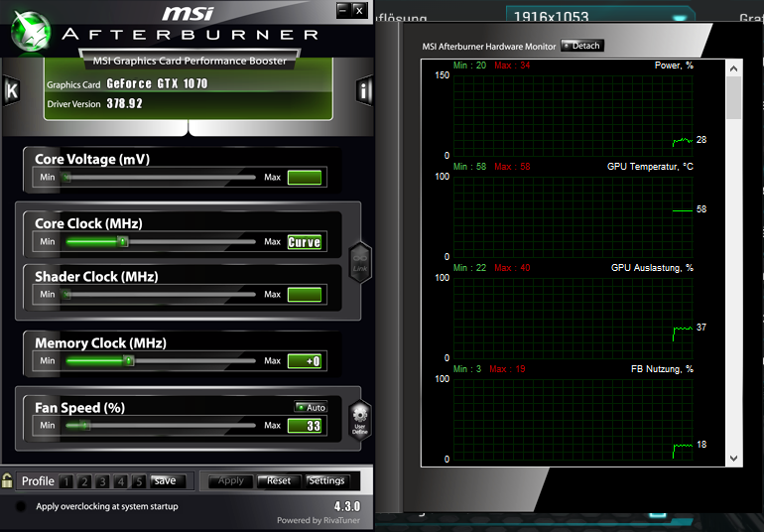Click the profile lock padlock icon
This screenshot has width=764, height=532.
[7, 480]
